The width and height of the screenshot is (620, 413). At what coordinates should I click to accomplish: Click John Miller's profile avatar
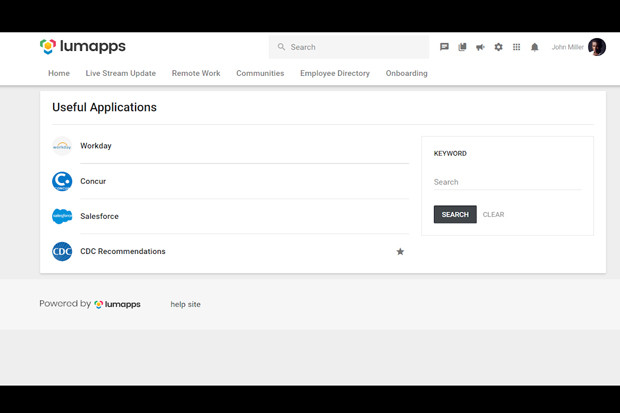597,47
